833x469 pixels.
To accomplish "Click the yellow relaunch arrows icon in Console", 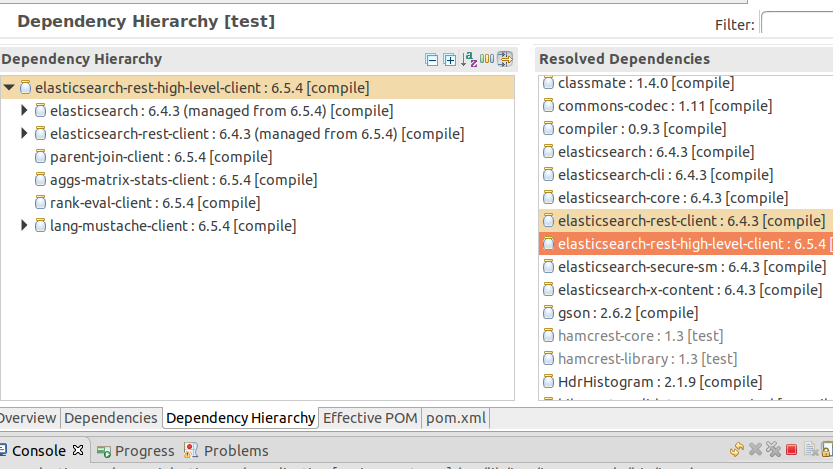I will (x=737, y=449).
